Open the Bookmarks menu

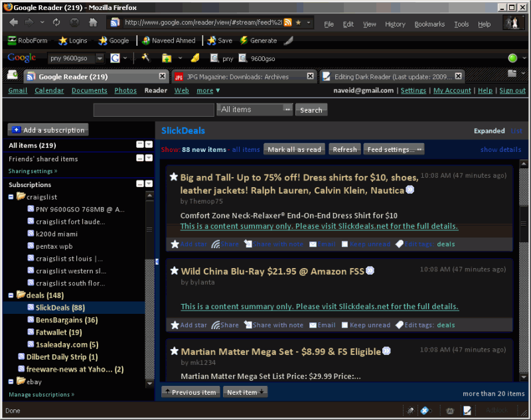click(429, 24)
